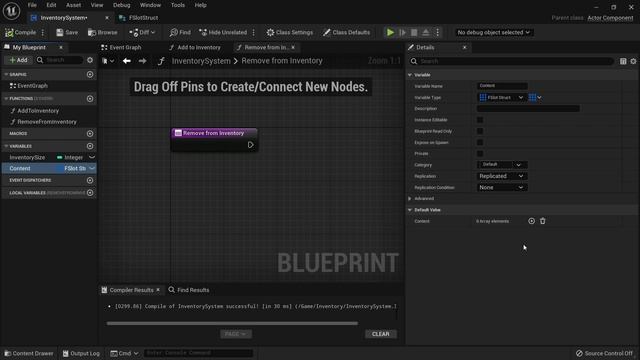The width and height of the screenshot is (640, 360).
Task: Click the Find toolbar button
Action: (180, 32)
